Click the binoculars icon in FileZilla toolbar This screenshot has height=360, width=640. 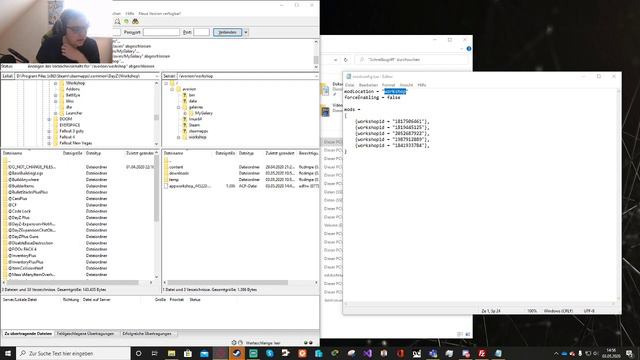point(135,21)
